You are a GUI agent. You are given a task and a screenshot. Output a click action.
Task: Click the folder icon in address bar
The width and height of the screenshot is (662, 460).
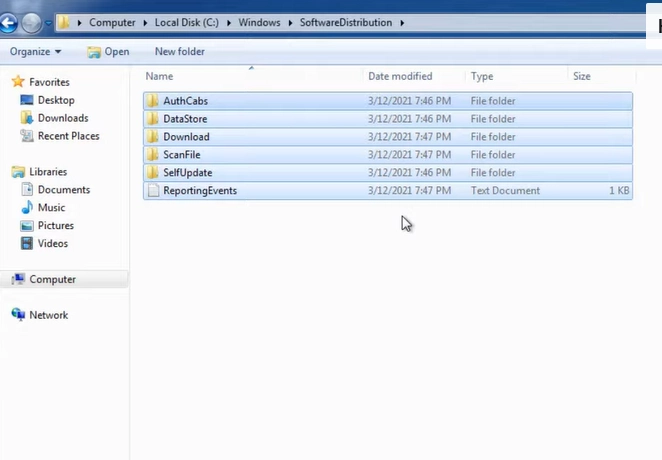tap(63, 22)
